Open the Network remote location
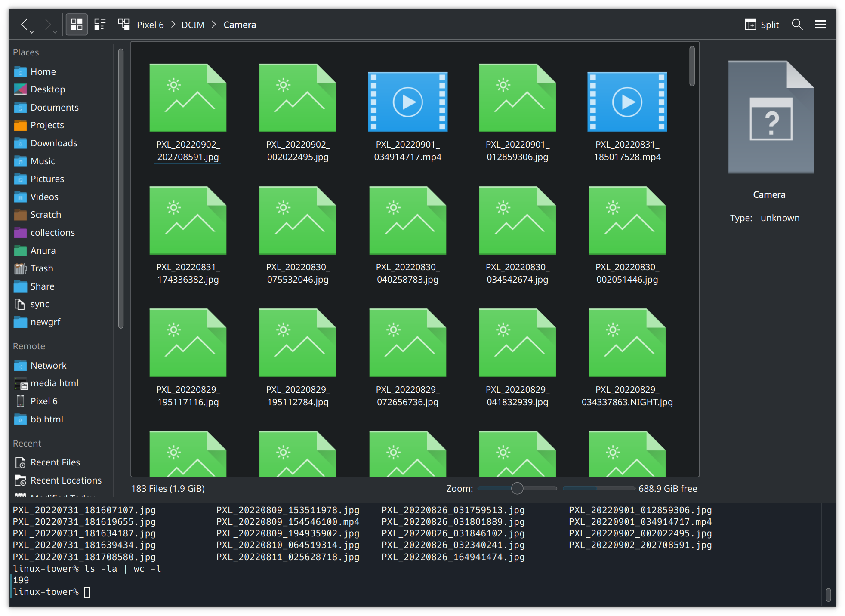845x616 pixels. 48,366
